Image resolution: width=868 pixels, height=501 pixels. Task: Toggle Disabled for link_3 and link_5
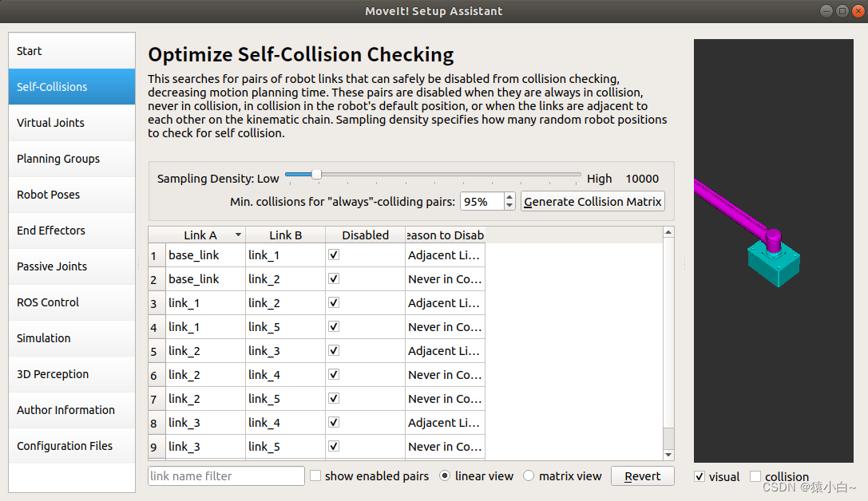[x=334, y=446]
